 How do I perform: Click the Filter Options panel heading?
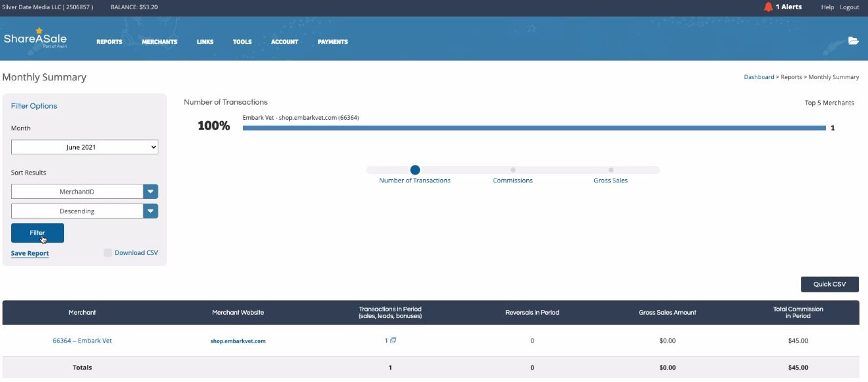[x=34, y=106]
